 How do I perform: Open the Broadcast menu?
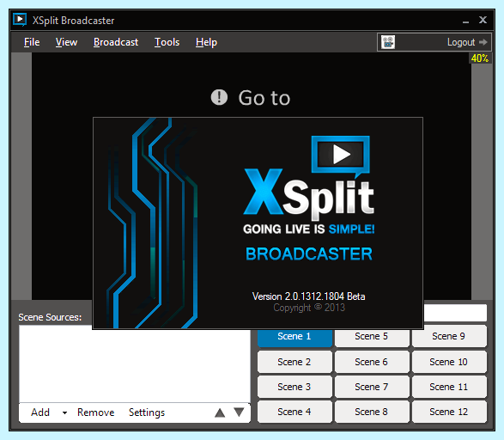coord(116,42)
